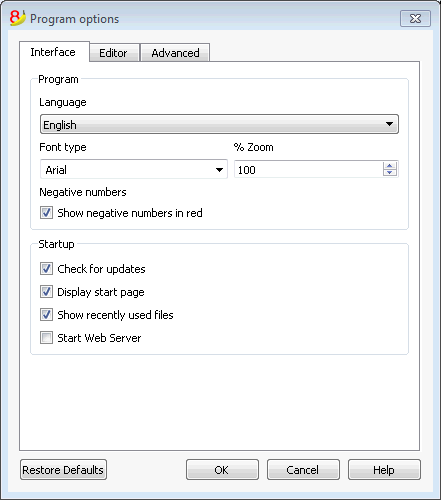Decrease zoom with the down spinner arrow
This screenshot has height=500, width=441.
[x=389, y=172]
